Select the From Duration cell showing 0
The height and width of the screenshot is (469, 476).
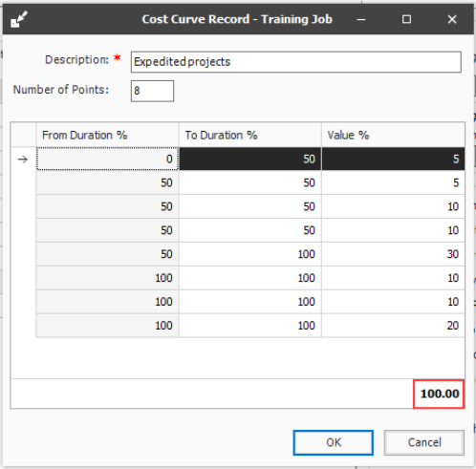click(x=107, y=159)
